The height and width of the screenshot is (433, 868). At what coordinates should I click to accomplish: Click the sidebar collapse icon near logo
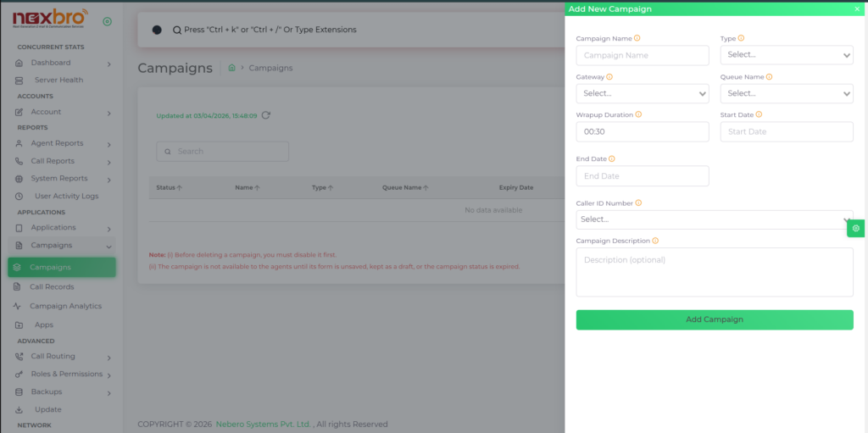[x=106, y=22]
